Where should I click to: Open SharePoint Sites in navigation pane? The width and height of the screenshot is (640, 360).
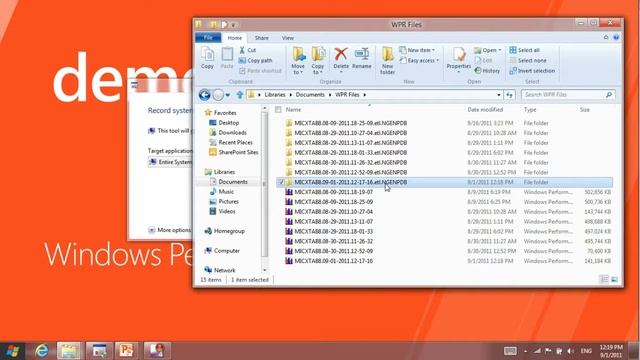pos(234,152)
